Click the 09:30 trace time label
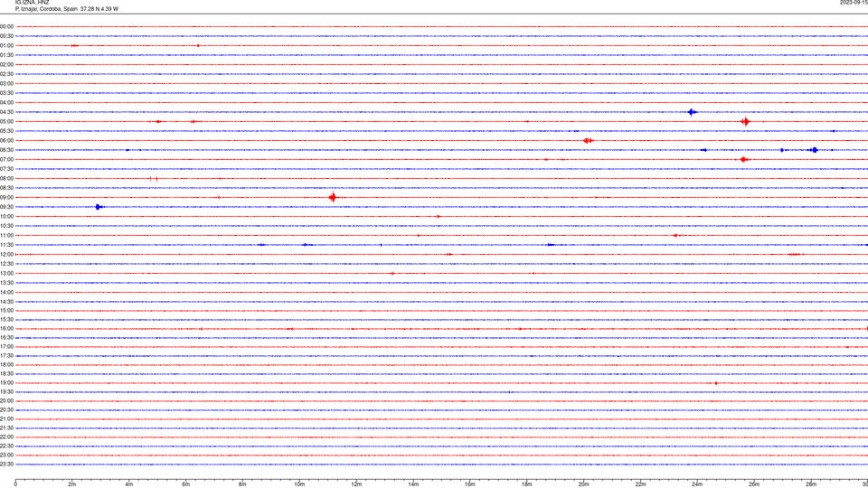The image size is (868, 488). coord(6,207)
